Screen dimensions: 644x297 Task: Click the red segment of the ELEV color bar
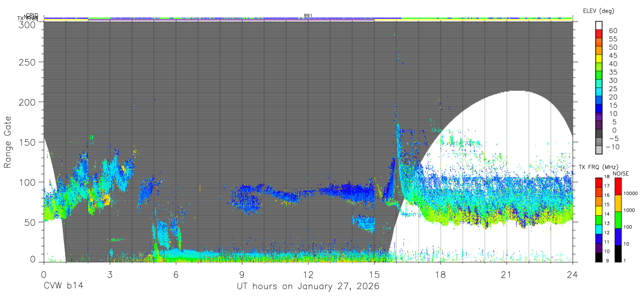point(599,34)
